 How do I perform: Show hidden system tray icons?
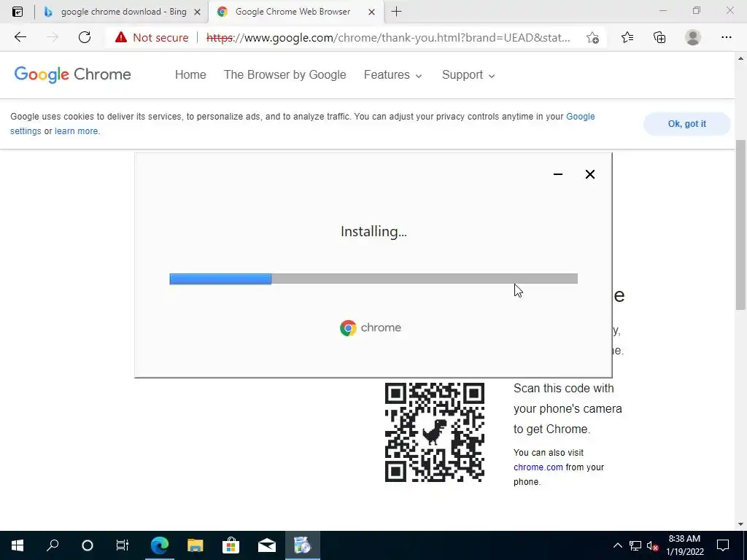(x=617, y=545)
